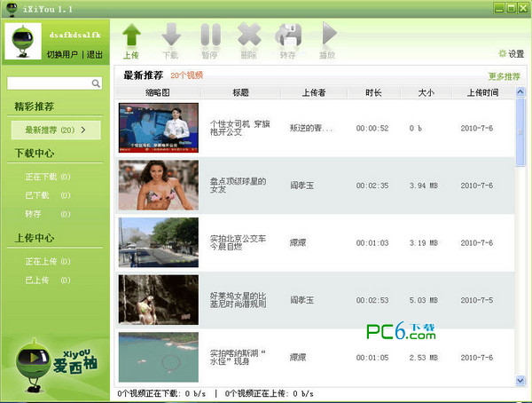Click 退出 logout link
This screenshot has width=532, height=403.
click(94, 54)
